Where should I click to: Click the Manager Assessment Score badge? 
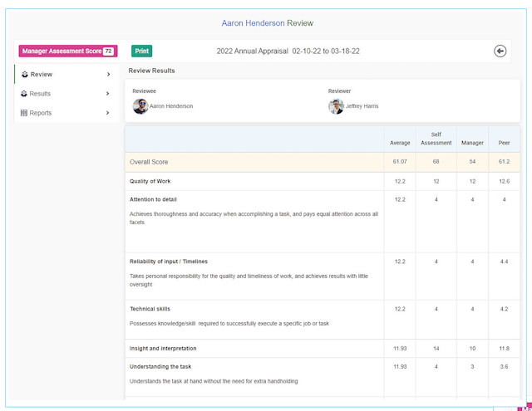(68, 51)
